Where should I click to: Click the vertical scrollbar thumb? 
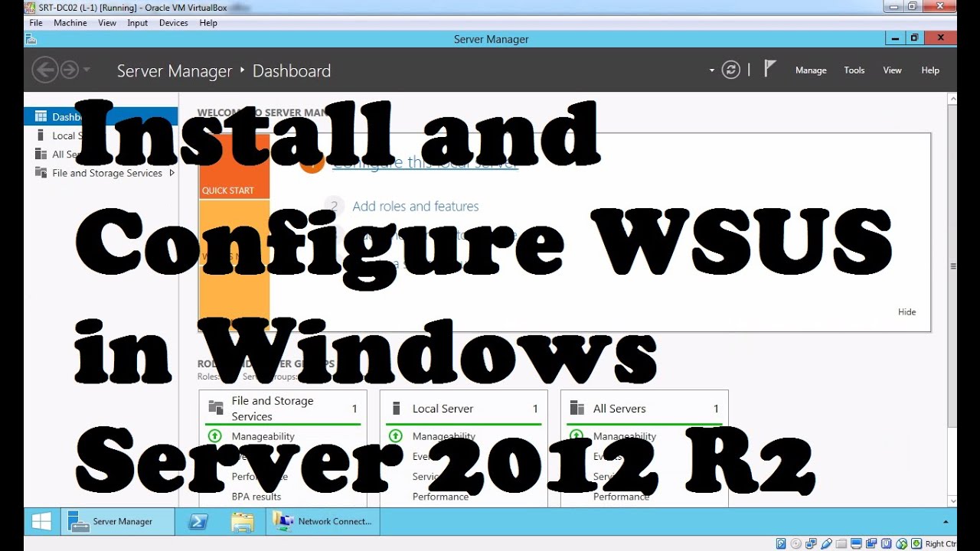[952, 266]
